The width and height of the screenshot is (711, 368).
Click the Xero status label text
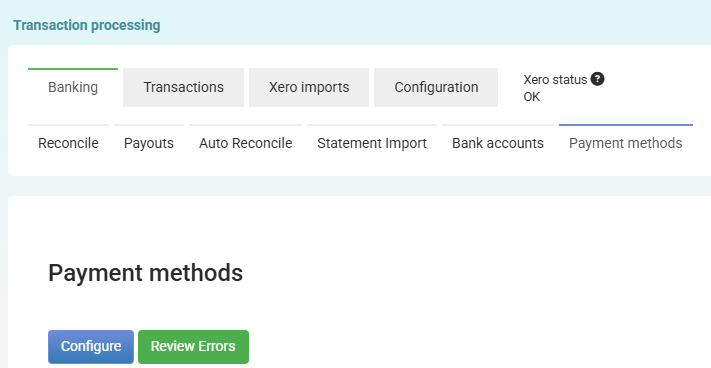555,80
